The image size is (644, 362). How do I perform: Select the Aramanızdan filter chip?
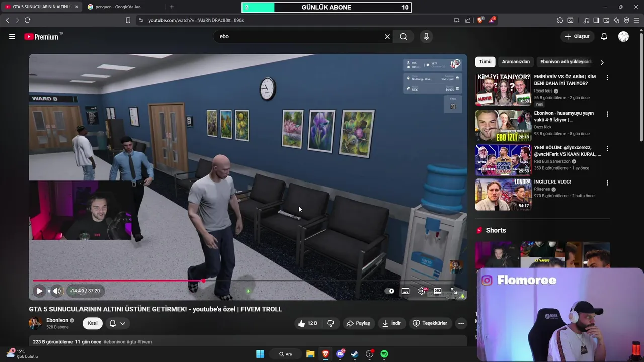(x=516, y=62)
